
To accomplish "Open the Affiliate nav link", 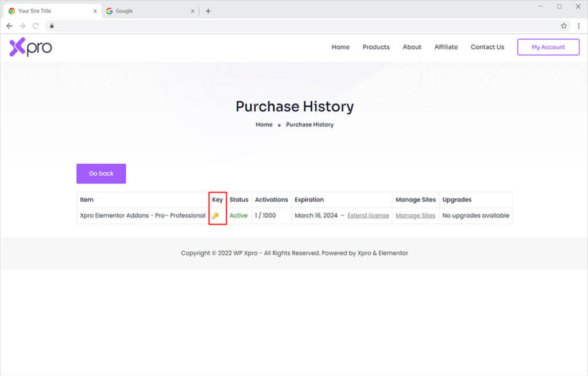I will point(446,47).
